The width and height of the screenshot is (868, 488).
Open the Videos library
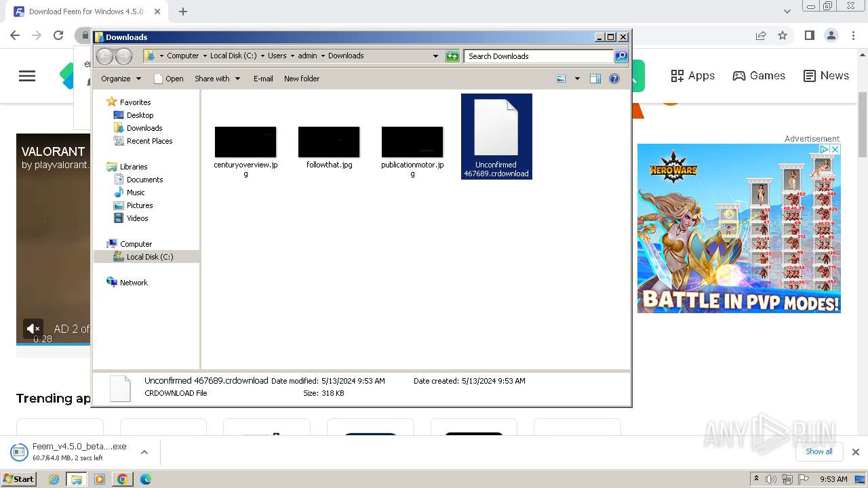(x=137, y=218)
